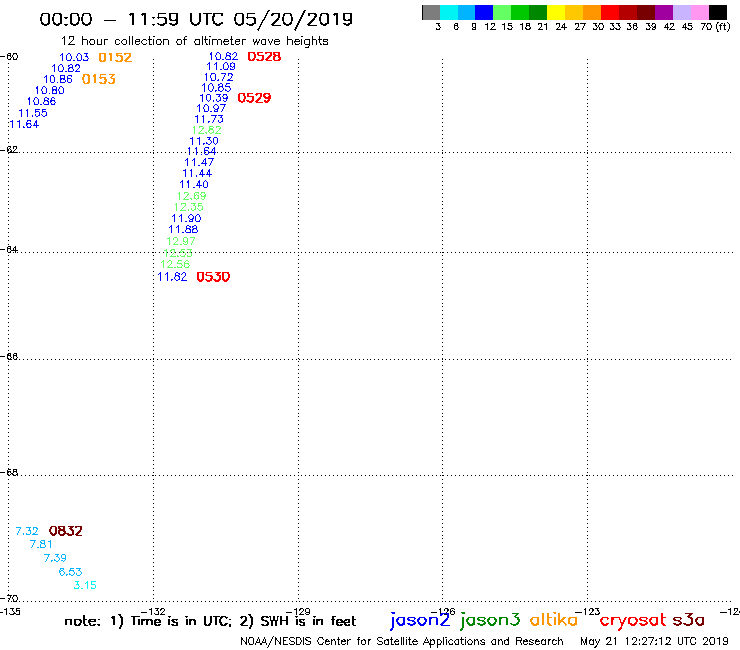Image resolution: width=740 pixels, height=650 pixels.
Task: Click the wave height value 11.90
Action: tap(186, 219)
